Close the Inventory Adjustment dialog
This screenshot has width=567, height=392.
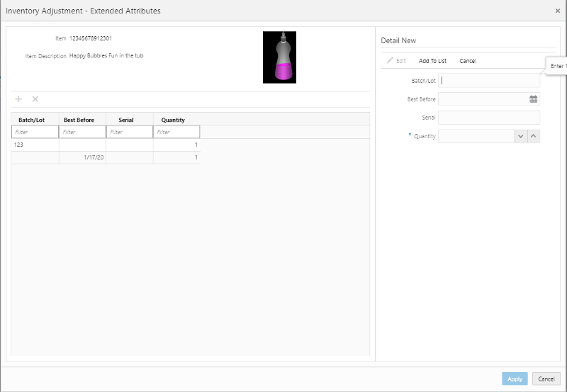(x=558, y=11)
